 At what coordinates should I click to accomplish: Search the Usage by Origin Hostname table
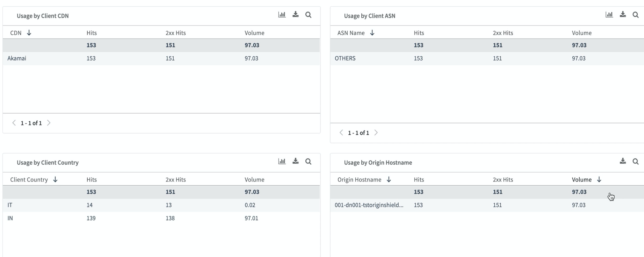(x=636, y=162)
